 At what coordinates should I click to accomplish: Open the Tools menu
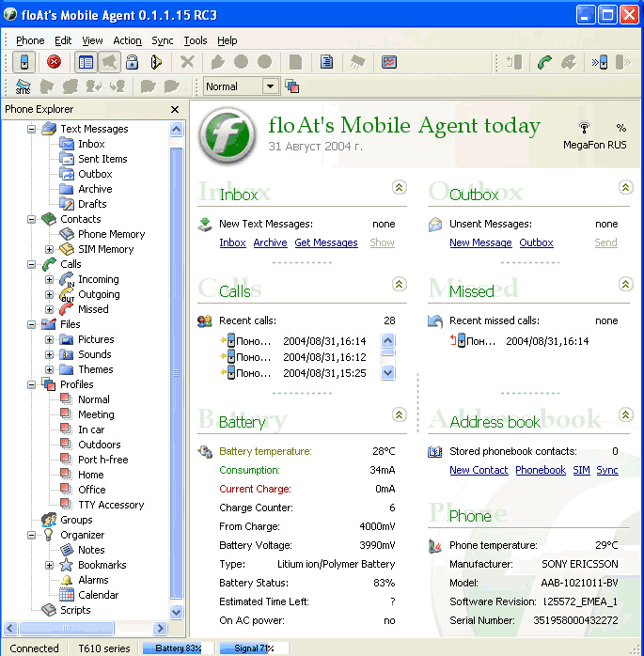(x=196, y=40)
